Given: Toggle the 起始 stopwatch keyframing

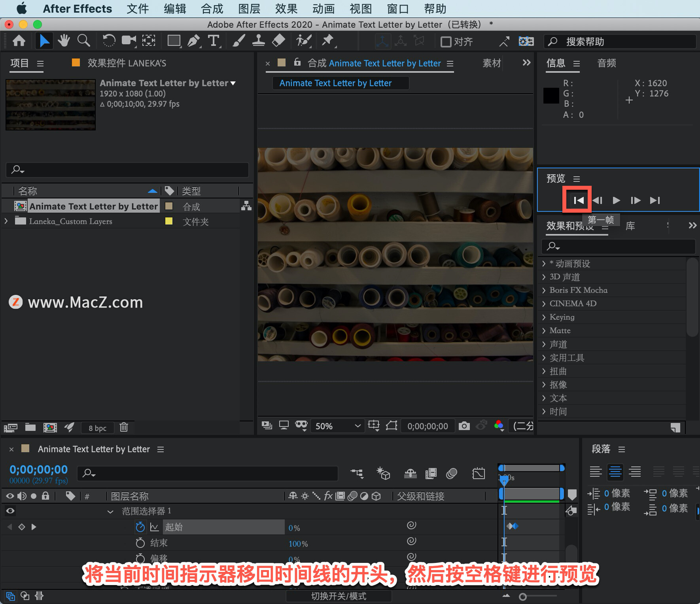Looking at the screenshot, I should tap(140, 527).
